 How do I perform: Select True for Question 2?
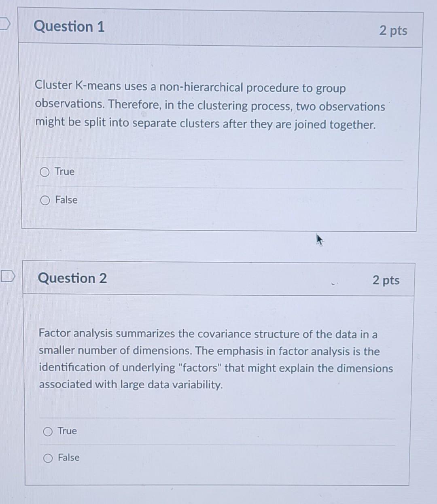click(x=48, y=431)
